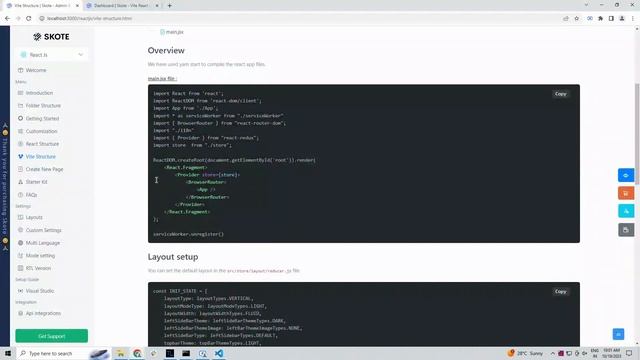The height and width of the screenshot is (360, 640).
Task: Copy the INIT_STATE layout setup code
Action: tap(560, 291)
